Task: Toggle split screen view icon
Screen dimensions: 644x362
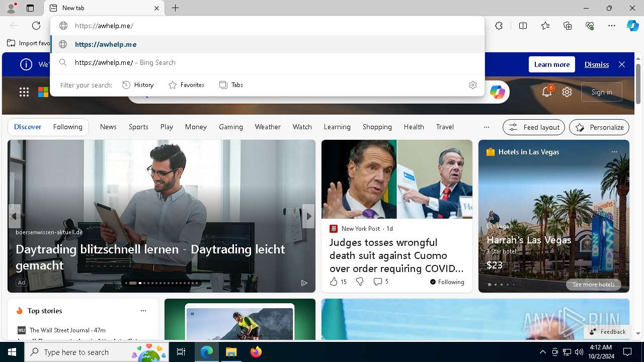Action: click(523, 26)
